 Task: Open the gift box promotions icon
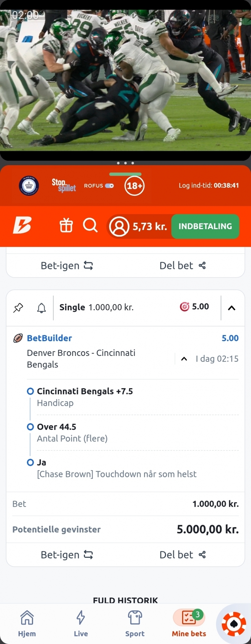pos(66,226)
